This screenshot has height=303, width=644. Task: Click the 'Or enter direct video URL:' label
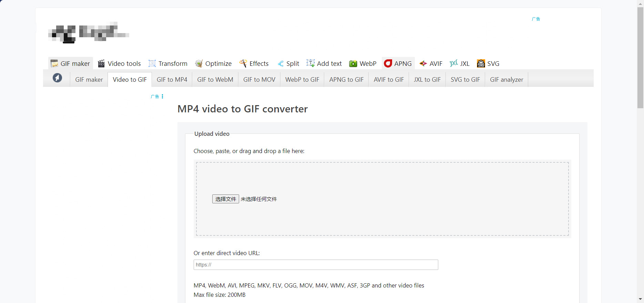(x=227, y=253)
